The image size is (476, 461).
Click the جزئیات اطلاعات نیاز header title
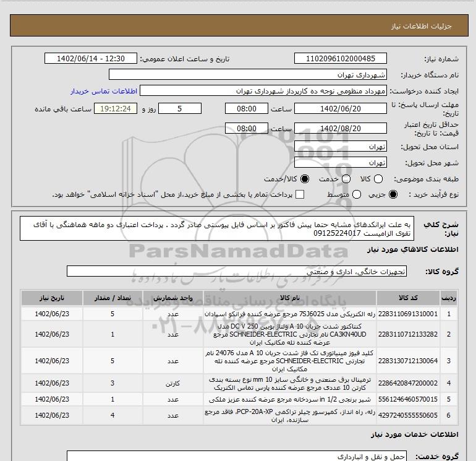pyautogui.click(x=422, y=26)
